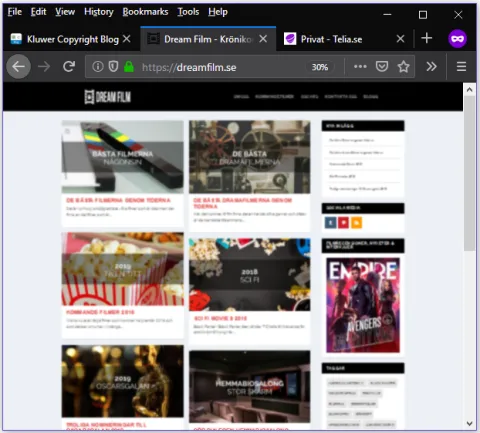
Task: Click the Dream Film site logo
Action: [108, 97]
